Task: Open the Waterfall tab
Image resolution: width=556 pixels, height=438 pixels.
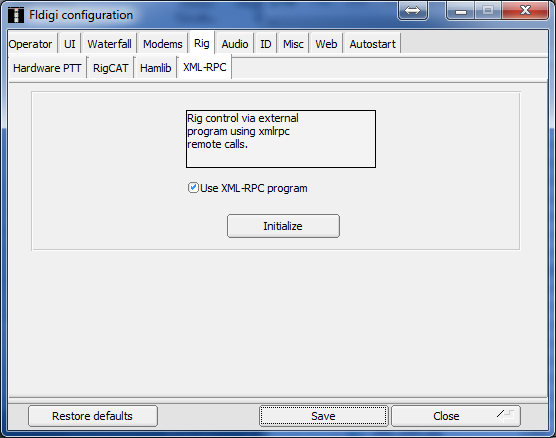Action: (x=109, y=44)
